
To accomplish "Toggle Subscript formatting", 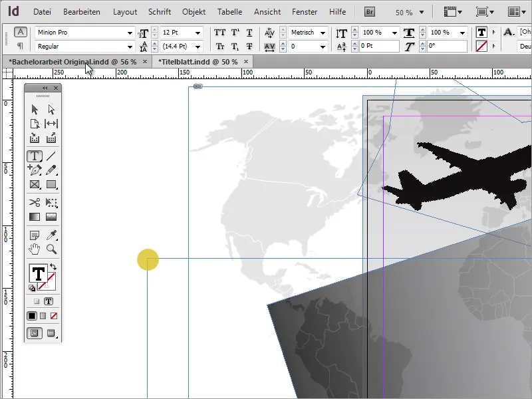I will pyautogui.click(x=235, y=46).
